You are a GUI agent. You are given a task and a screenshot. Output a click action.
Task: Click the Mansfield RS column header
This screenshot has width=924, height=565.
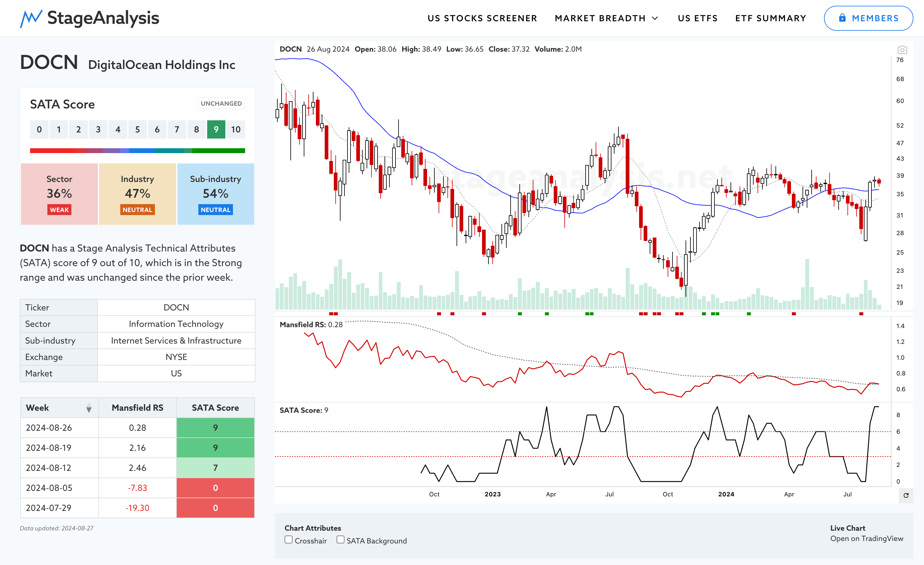coord(137,408)
